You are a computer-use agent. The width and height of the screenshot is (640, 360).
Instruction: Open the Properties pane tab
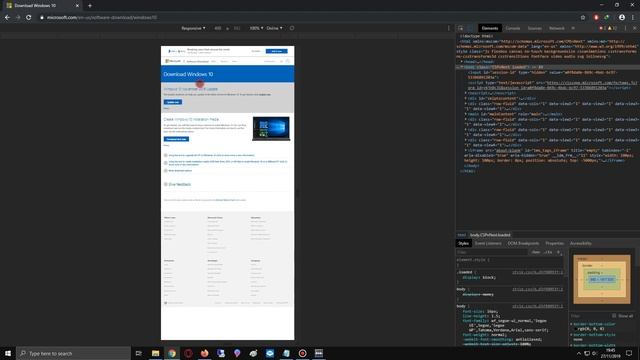click(x=554, y=243)
